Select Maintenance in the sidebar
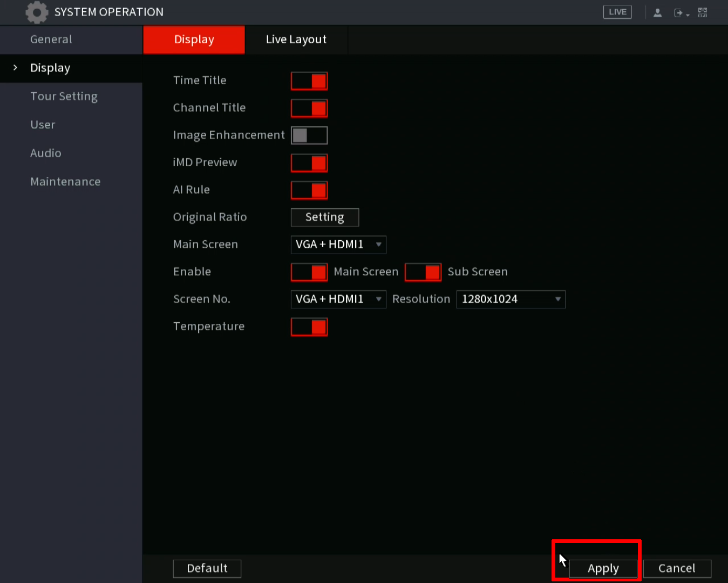 65,181
